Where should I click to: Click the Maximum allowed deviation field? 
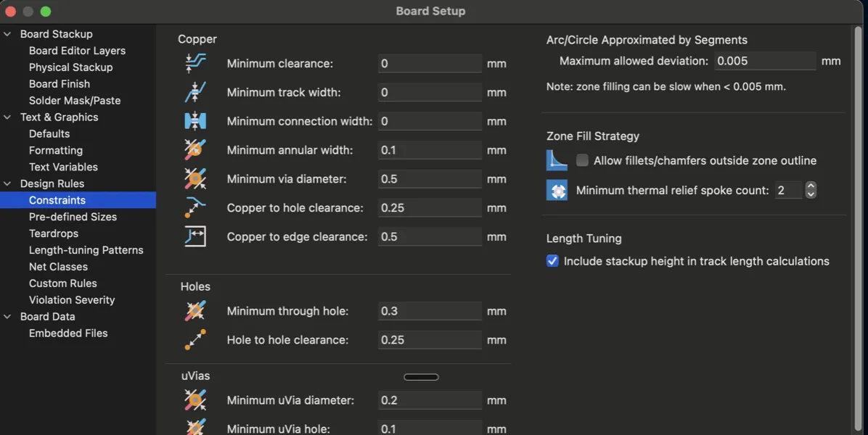pos(765,61)
